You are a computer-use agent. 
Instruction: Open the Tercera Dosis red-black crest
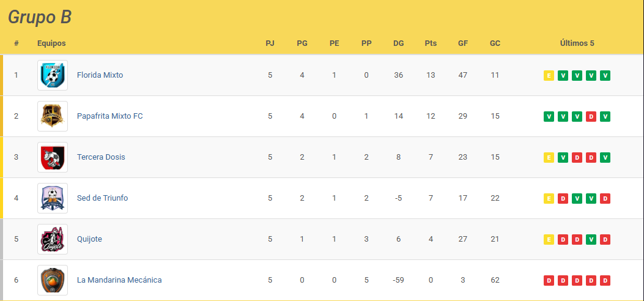[53, 157]
